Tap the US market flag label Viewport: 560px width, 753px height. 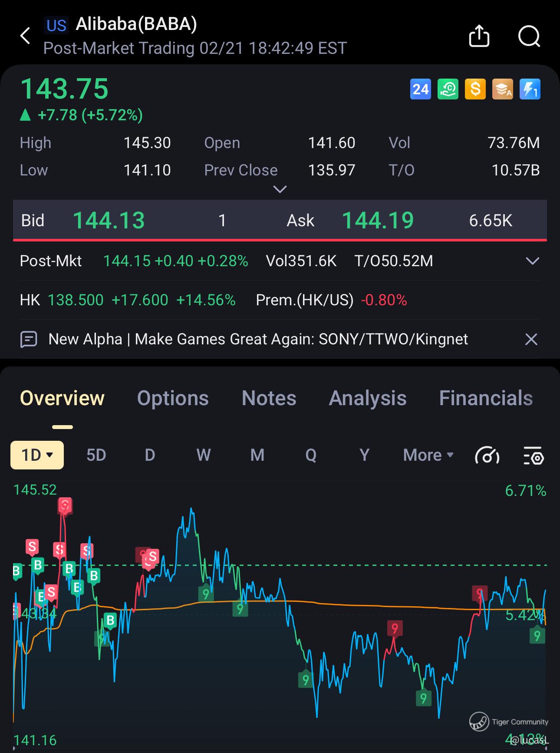(56, 26)
